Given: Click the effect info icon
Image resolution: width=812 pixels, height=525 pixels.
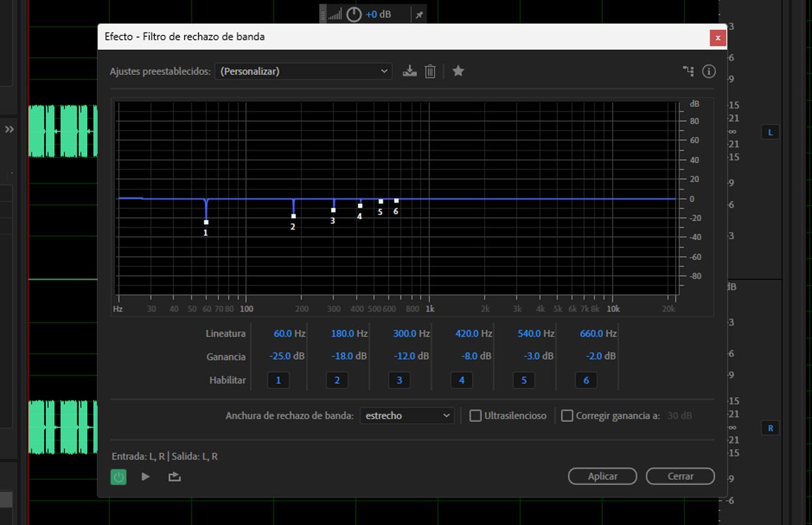Looking at the screenshot, I should [x=708, y=71].
